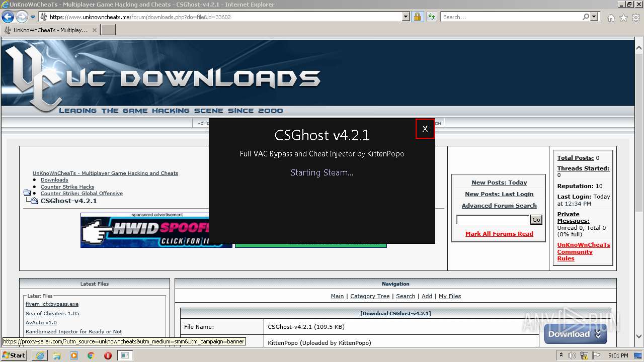Viewport: 644px width, 362px height.
Task: Open New Posts: Last Login link
Action: click(499, 194)
